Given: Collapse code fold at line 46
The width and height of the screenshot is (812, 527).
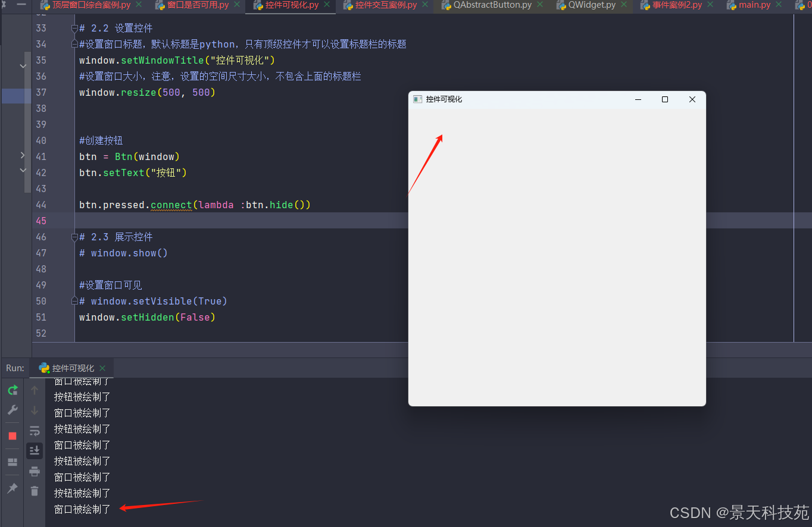Looking at the screenshot, I should (74, 237).
